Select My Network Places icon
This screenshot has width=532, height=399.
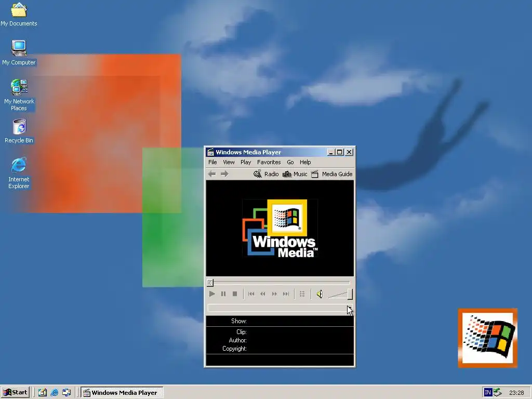coord(19,95)
